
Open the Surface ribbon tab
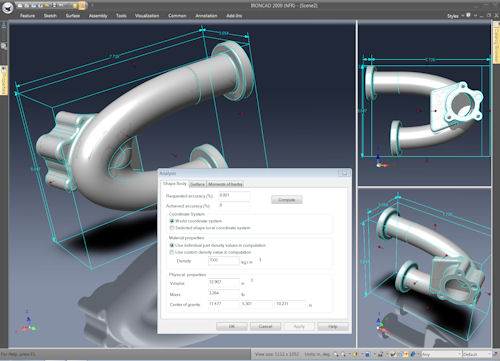[x=73, y=16]
